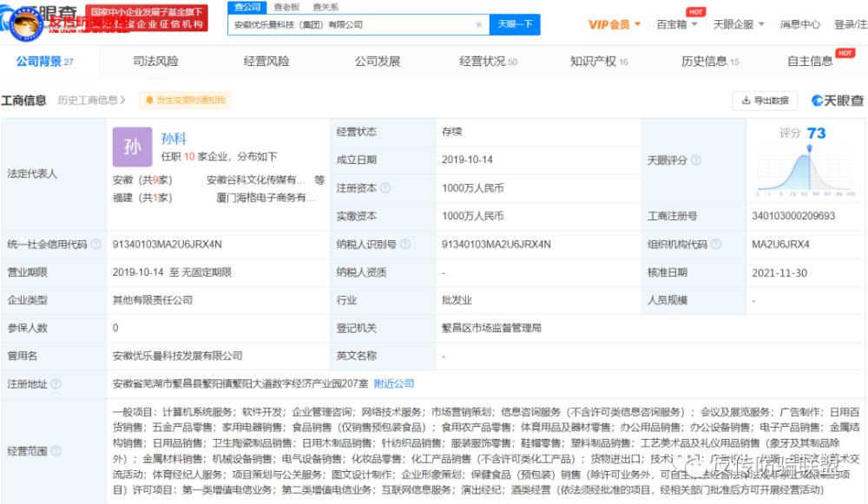
Task: Click the former name 安徽优乐曼科技发展有限公司
Action: point(178,356)
